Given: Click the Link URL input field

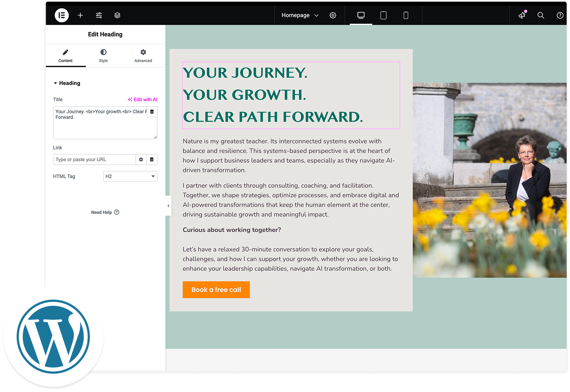Looking at the screenshot, I should click(94, 160).
